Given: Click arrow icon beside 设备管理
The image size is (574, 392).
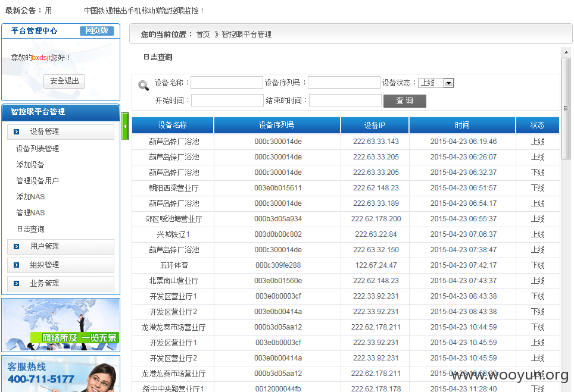Looking at the screenshot, I should 17,131.
